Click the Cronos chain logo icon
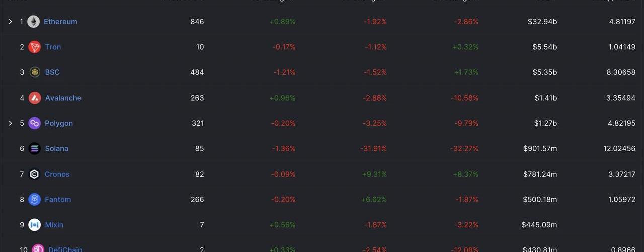Screen dimensions: 644x252 [x=34, y=174]
